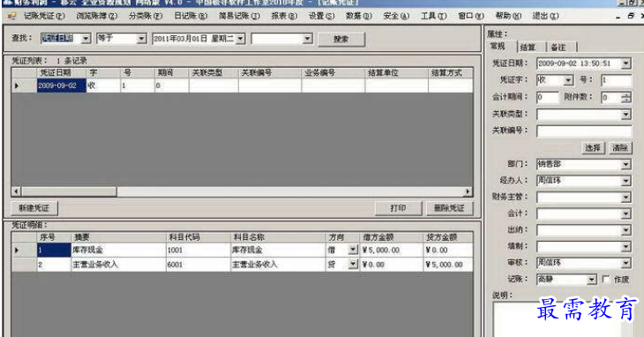Open the 分类账 menu
This screenshot has height=337, width=644.
tap(146, 16)
